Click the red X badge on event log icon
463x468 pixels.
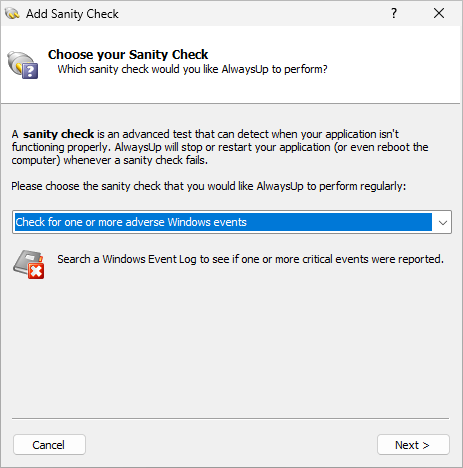click(x=36, y=271)
